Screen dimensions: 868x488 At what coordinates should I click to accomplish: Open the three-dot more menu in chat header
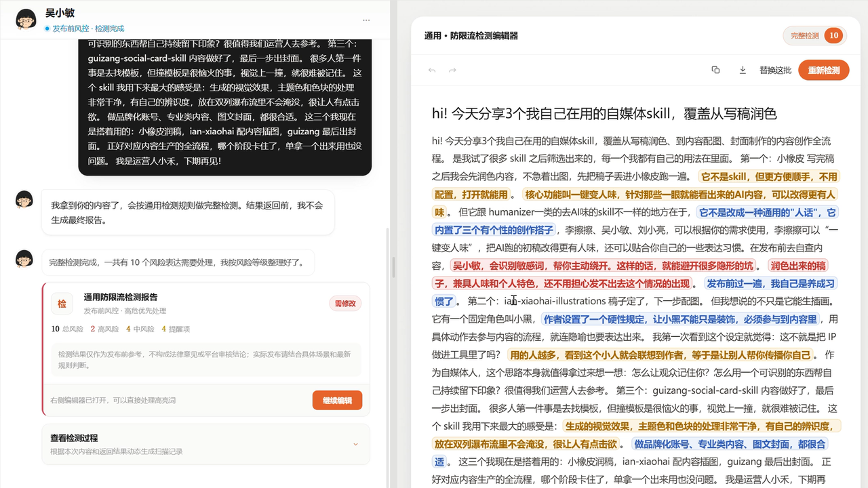[366, 20]
